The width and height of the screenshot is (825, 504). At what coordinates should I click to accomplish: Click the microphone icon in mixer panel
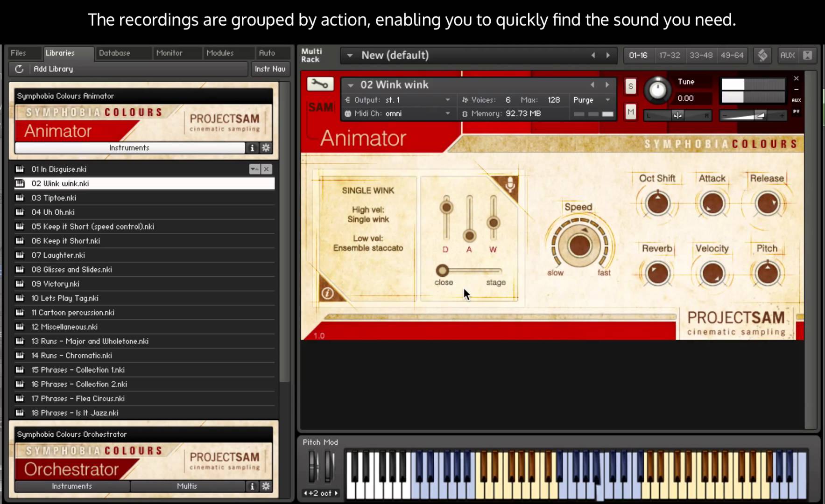(510, 185)
